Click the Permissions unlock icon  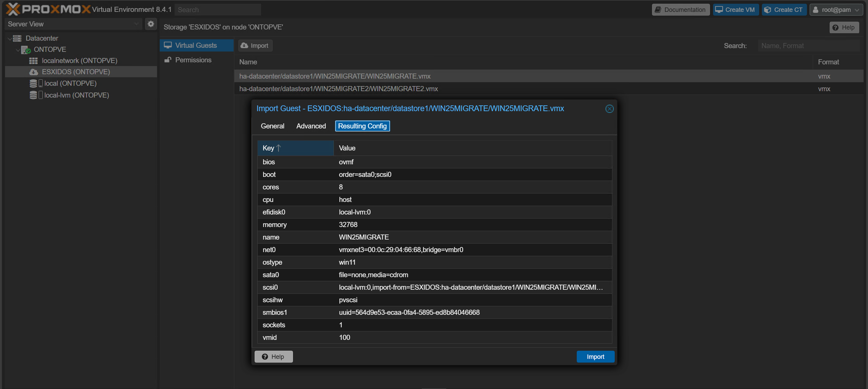coord(168,60)
